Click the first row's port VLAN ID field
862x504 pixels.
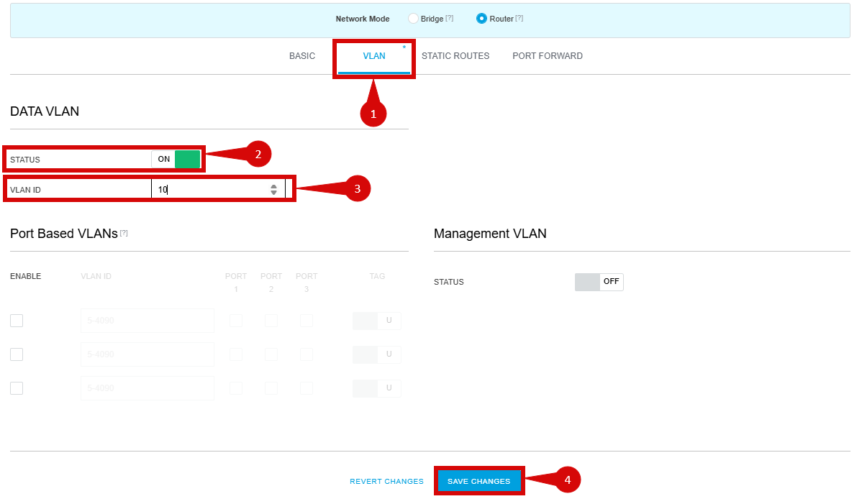(x=148, y=321)
